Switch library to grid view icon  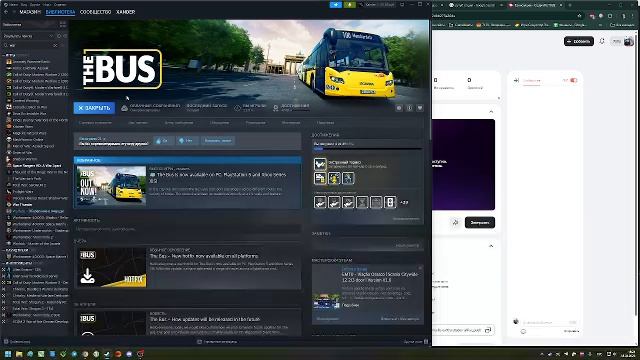pyautogui.click(x=62, y=24)
